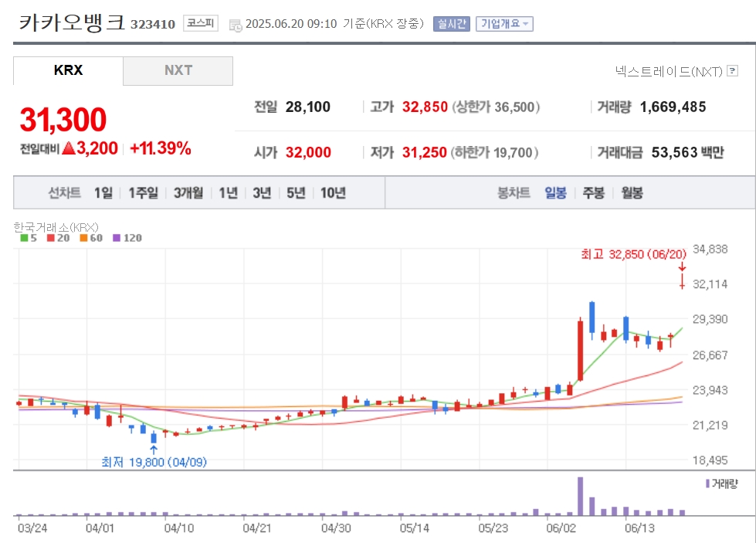Click the 05/14 date axis label
756x543 pixels.
[x=414, y=528]
